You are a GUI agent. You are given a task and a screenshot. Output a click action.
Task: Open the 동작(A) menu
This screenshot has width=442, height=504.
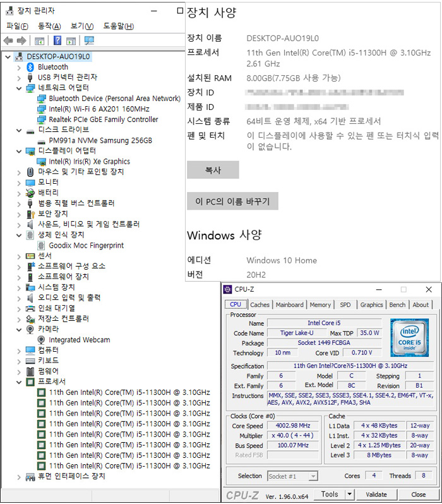tap(49, 26)
